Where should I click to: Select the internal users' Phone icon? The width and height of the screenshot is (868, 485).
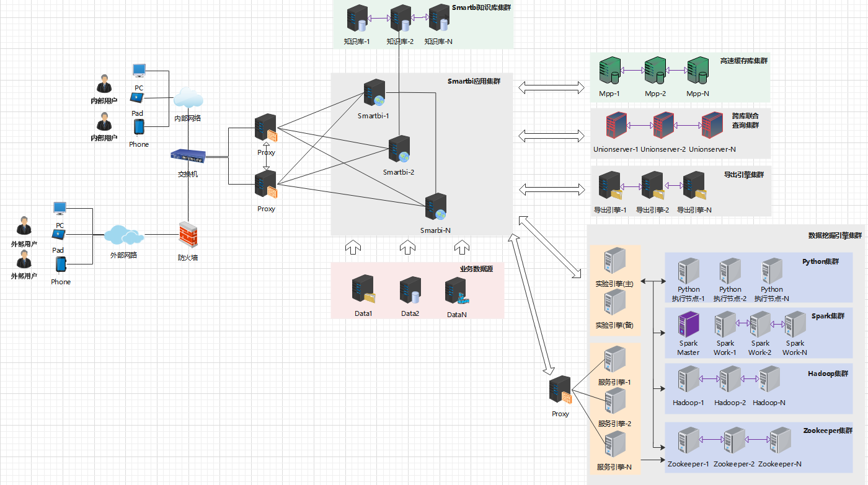139,127
